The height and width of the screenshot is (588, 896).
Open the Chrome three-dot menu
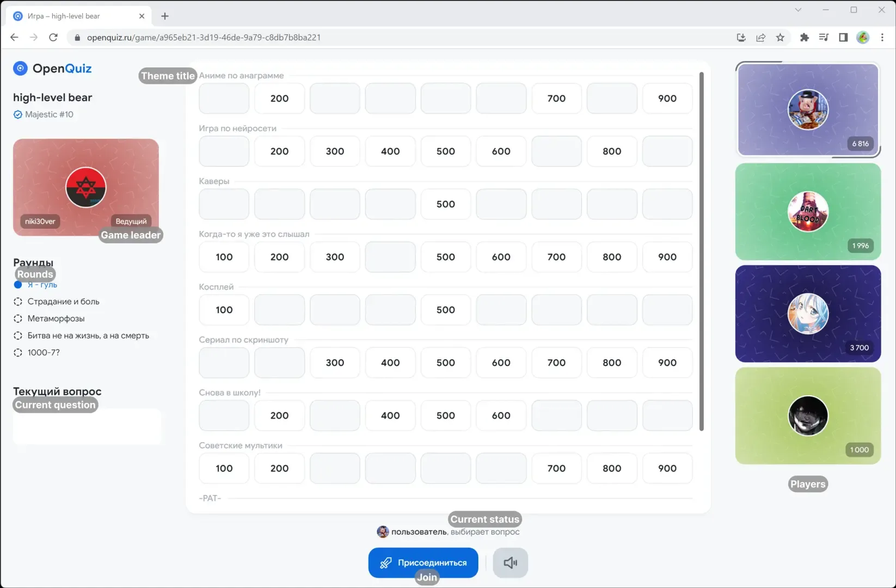[882, 37]
